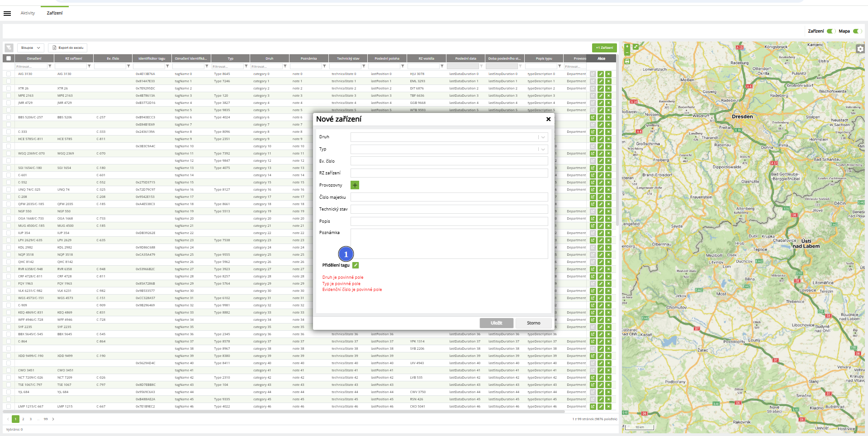Click the map print icon
868x436 pixels.
[x=627, y=61]
